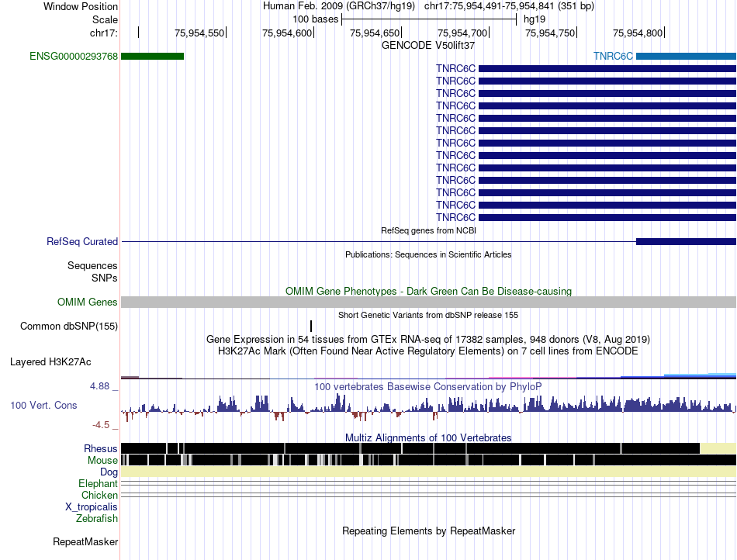Click the Rhesus alignment black bar
This screenshot has height=560, width=737.
410,448
